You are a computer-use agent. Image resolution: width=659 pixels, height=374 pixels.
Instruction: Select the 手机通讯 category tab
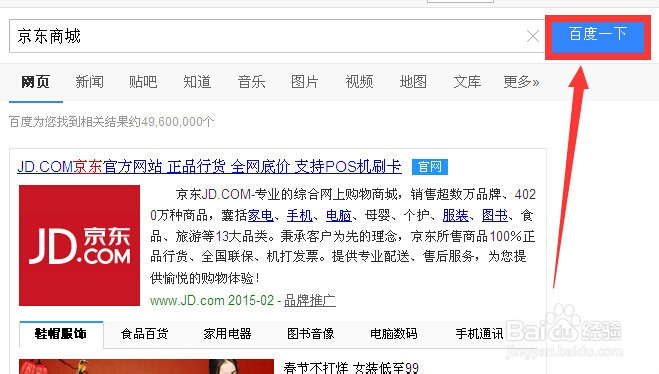click(480, 334)
